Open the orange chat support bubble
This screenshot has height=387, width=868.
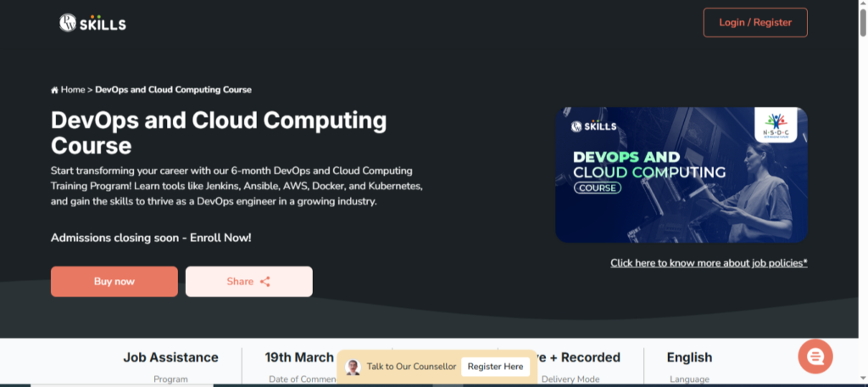pyautogui.click(x=815, y=356)
